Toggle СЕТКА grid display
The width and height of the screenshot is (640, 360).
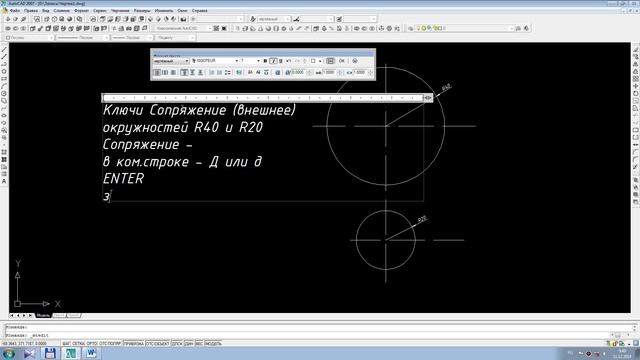78,344
